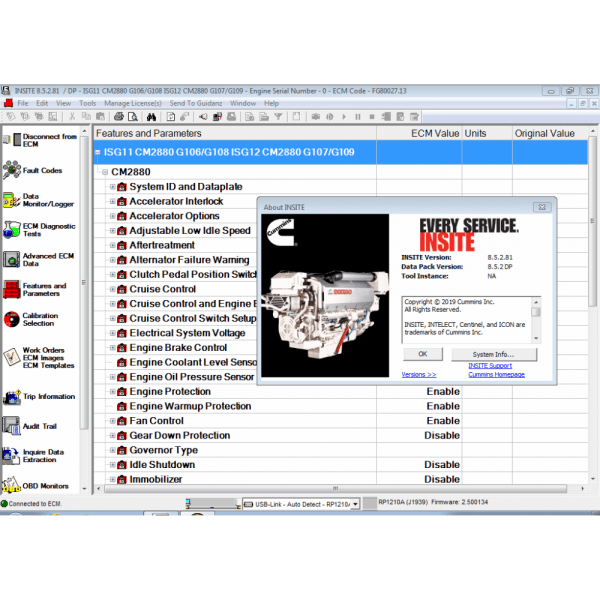Open INSITE Support link
Screen dimensions: 600x600
click(490, 366)
